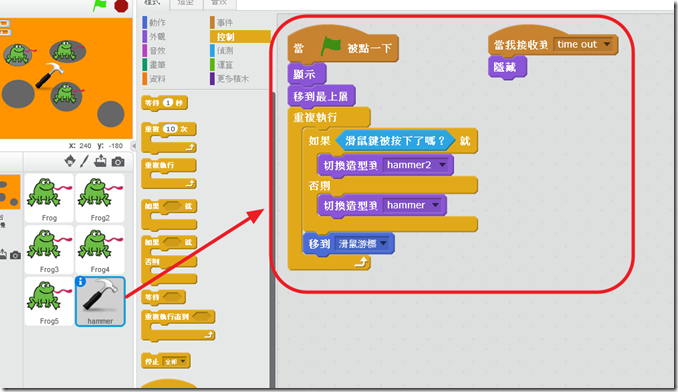Take new sprite from camera icon
This screenshot has height=392, width=678.
118,162
